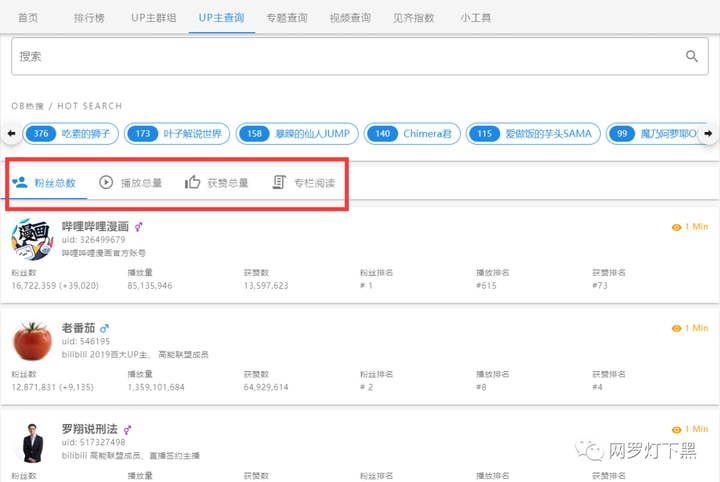Open 老番茄 tomato avatar
The width and height of the screenshot is (720, 482).
32,341
